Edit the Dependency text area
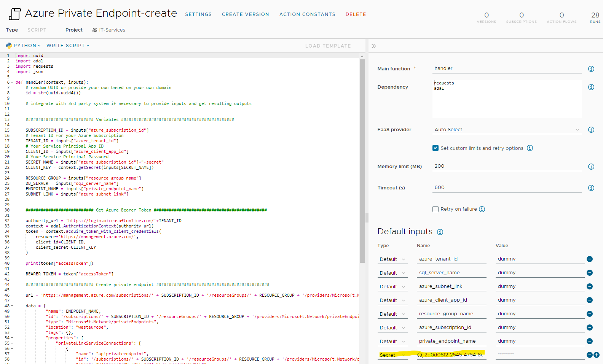 click(x=507, y=99)
